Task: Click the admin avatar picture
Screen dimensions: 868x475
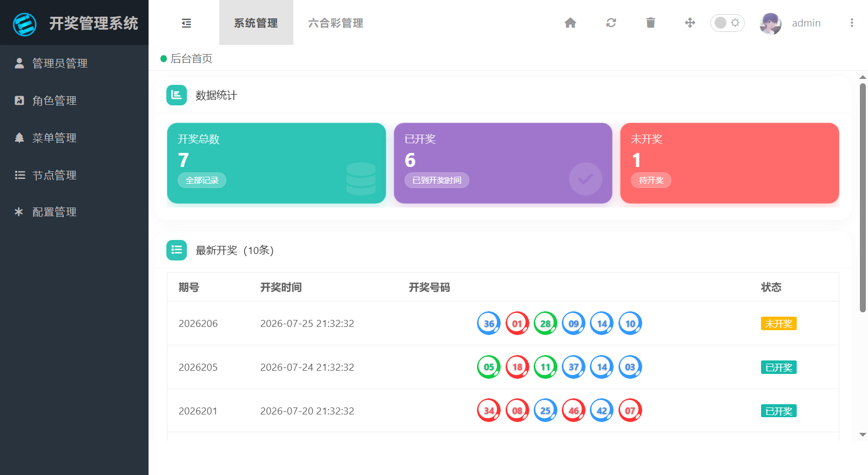Action: click(x=770, y=23)
